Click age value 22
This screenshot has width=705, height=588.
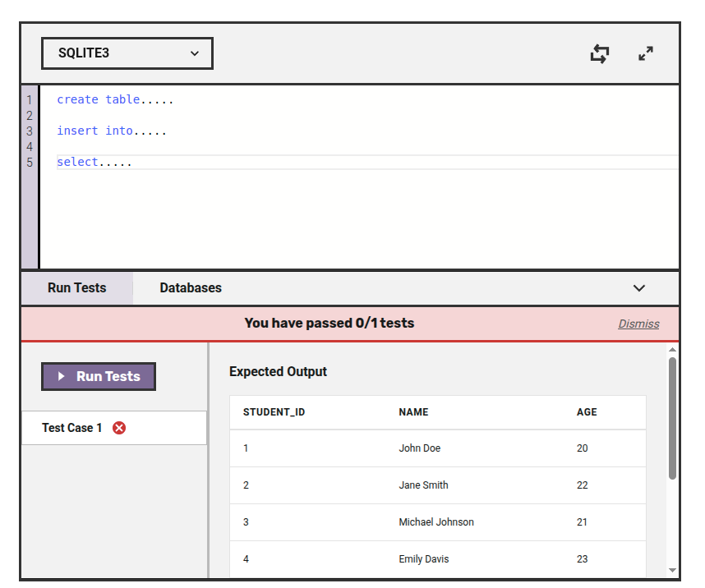pyautogui.click(x=583, y=485)
